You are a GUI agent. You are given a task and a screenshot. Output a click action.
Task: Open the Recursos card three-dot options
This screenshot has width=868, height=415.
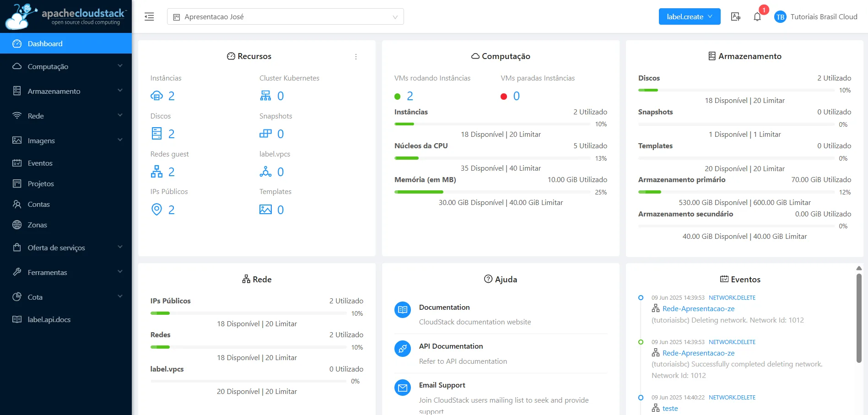[x=356, y=57]
